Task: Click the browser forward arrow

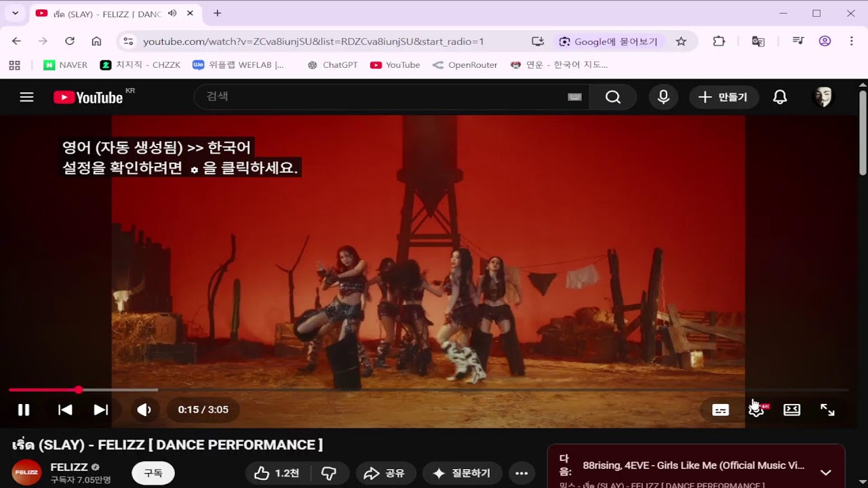Action: [43, 41]
